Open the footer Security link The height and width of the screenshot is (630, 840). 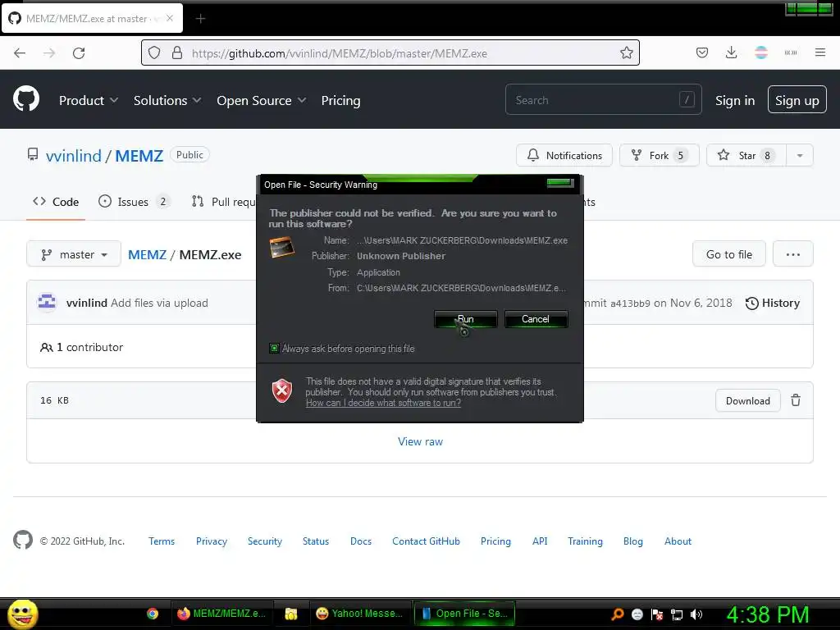tap(265, 541)
